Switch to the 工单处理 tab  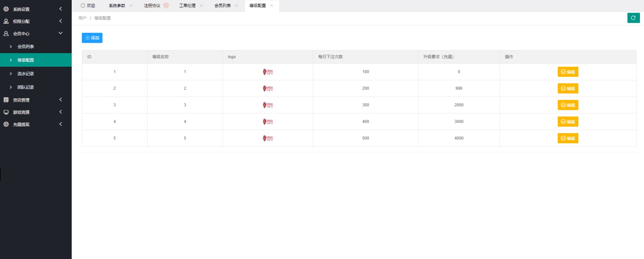click(187, 6)
